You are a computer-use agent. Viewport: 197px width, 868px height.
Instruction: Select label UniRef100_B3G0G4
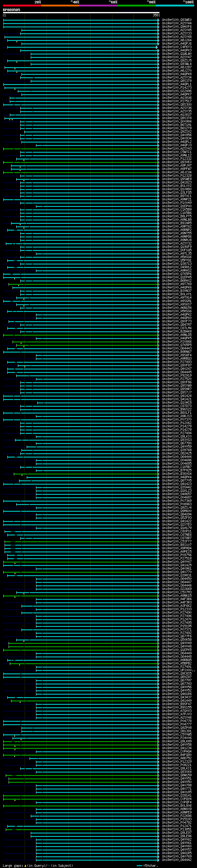[x=177, y=474]
